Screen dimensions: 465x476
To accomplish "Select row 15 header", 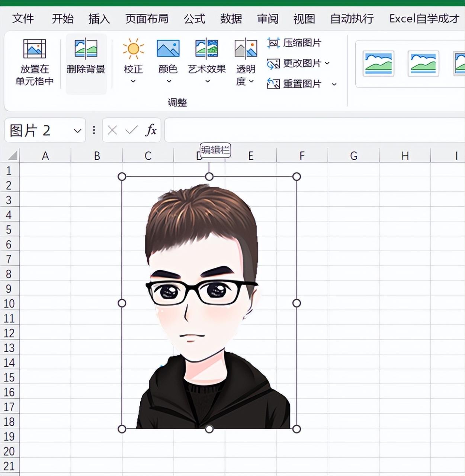I will tap(9, 377).
